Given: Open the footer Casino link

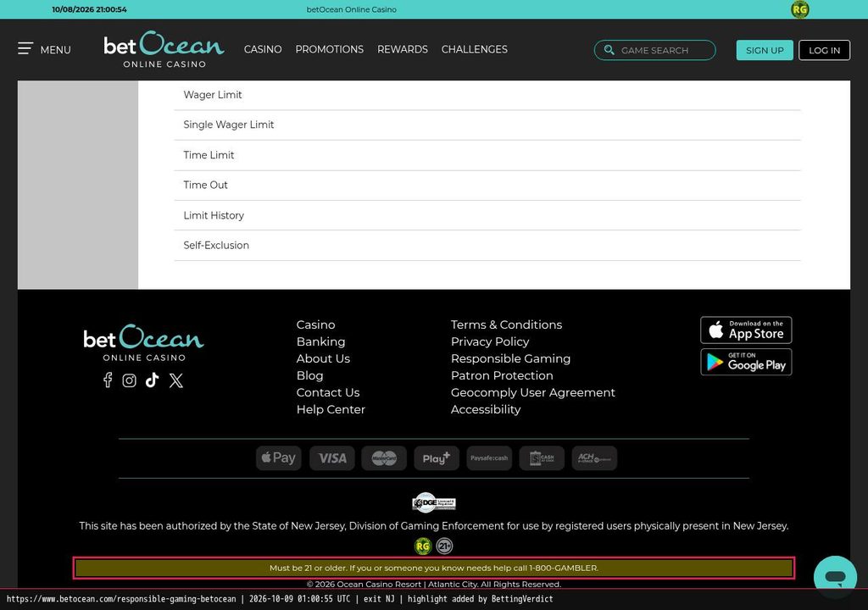Looking at the screenshot, I should pos(315,325).
